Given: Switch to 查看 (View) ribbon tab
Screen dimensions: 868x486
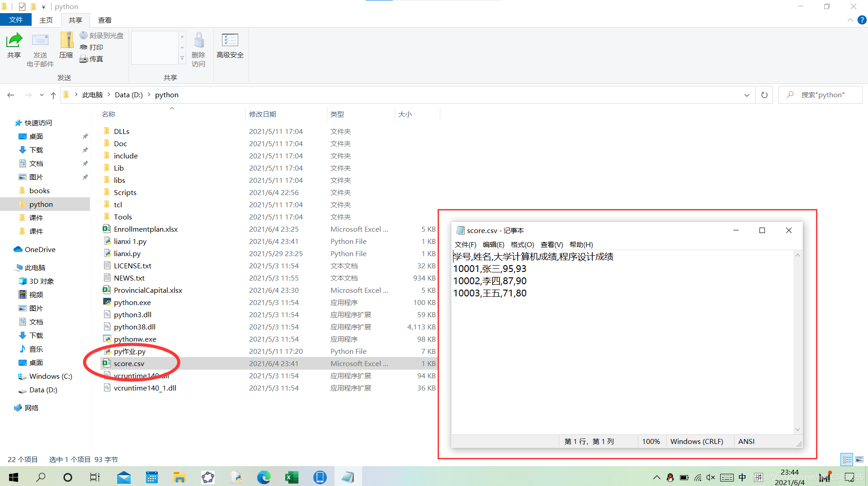Looking at the screenshot, I should point(105,20).
